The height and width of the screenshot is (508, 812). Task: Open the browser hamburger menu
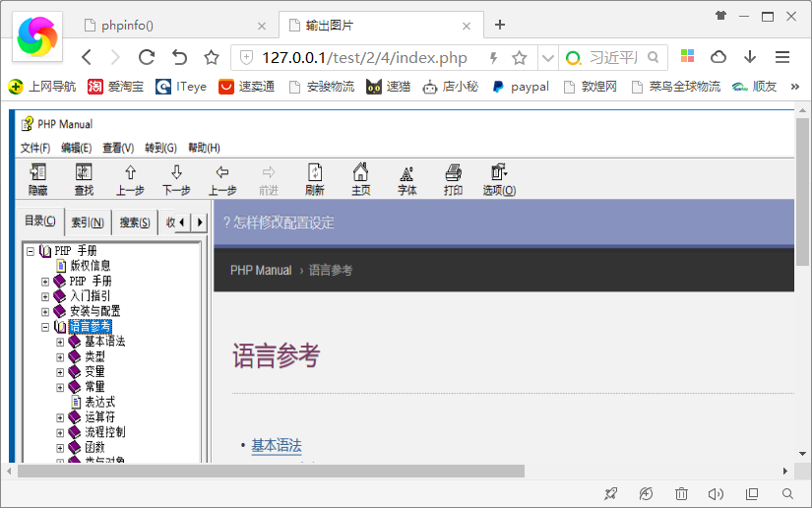pos(782,57)
